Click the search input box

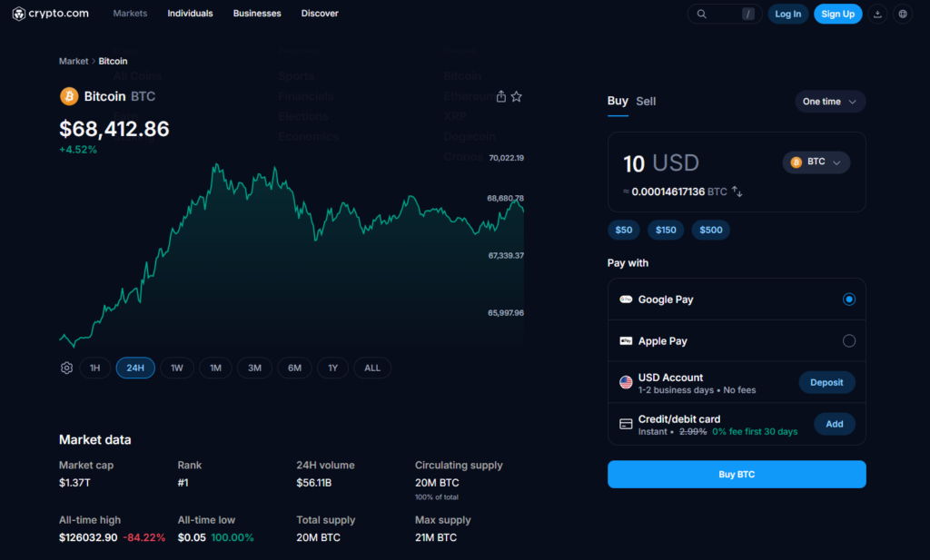[724, 14]
